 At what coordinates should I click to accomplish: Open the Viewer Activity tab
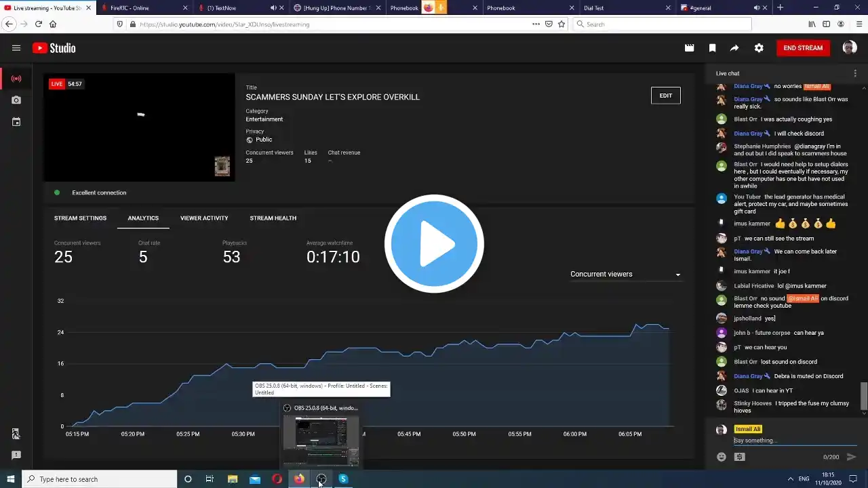[204, 218]
